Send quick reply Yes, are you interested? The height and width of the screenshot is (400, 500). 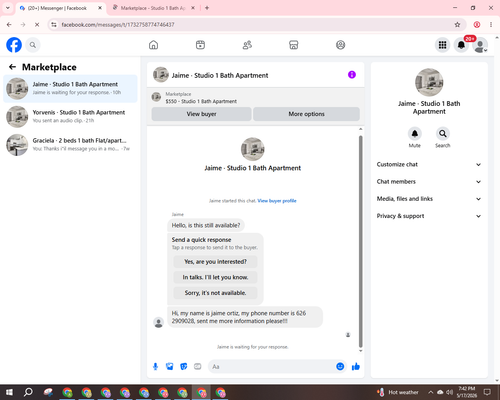coord(215,262)
